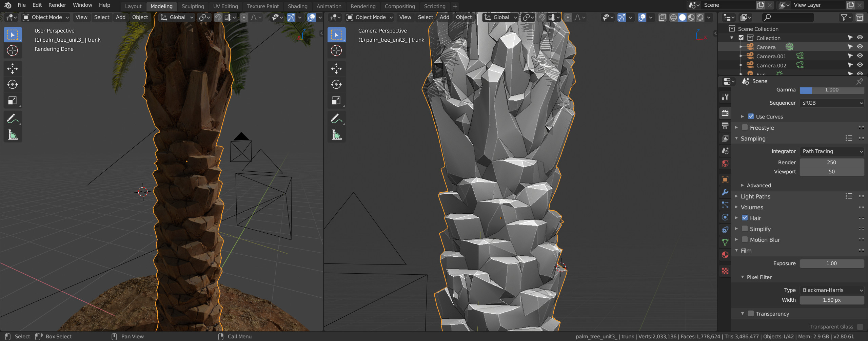868x341 pixels.
Task: Enable the Freestyle checkbox
Action: [x=745, y=127]
